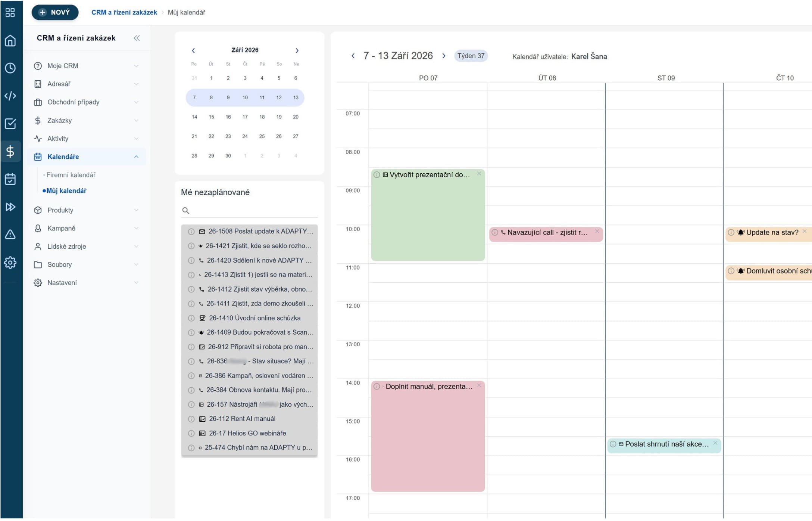
Task: Open Firemní kalendář submenu item
Action: [71, 175]
